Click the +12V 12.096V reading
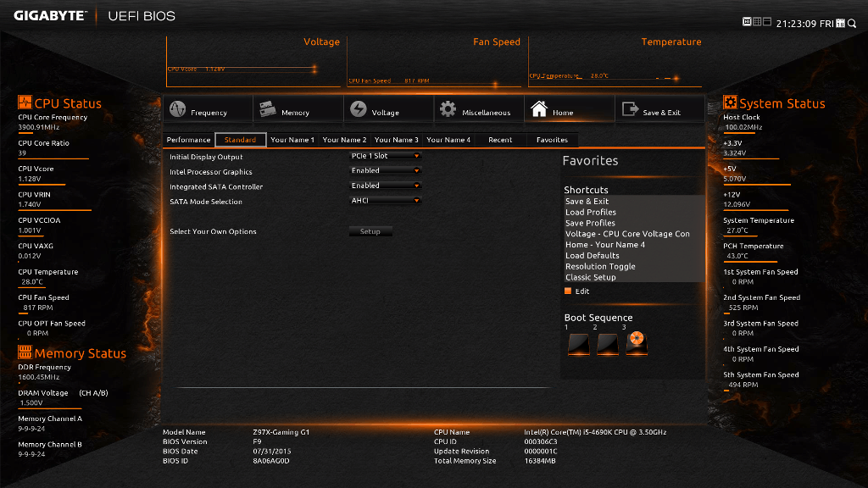The width and height of the screenshot is (868, 488). (x=737, y=204)
